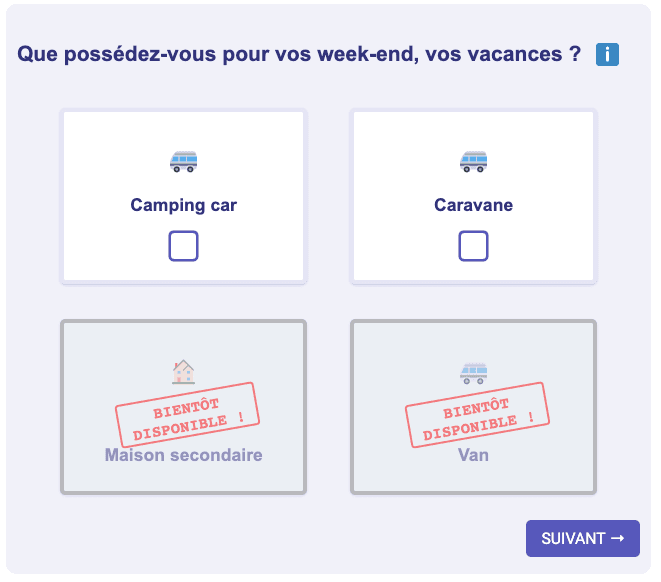661x582 pixels.
Task: Click the Van label text
Action: tap(473, 456)
